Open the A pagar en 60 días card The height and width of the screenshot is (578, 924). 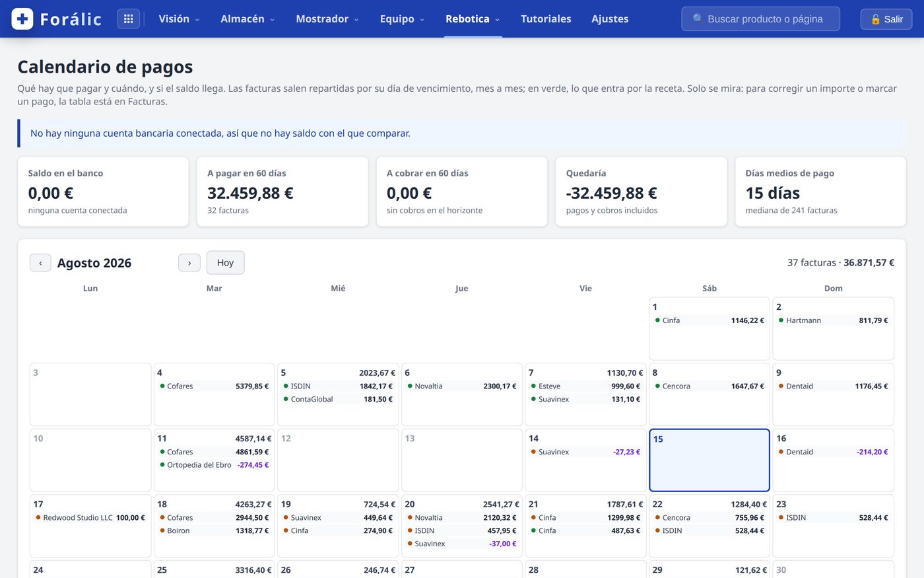coord(282,192)
